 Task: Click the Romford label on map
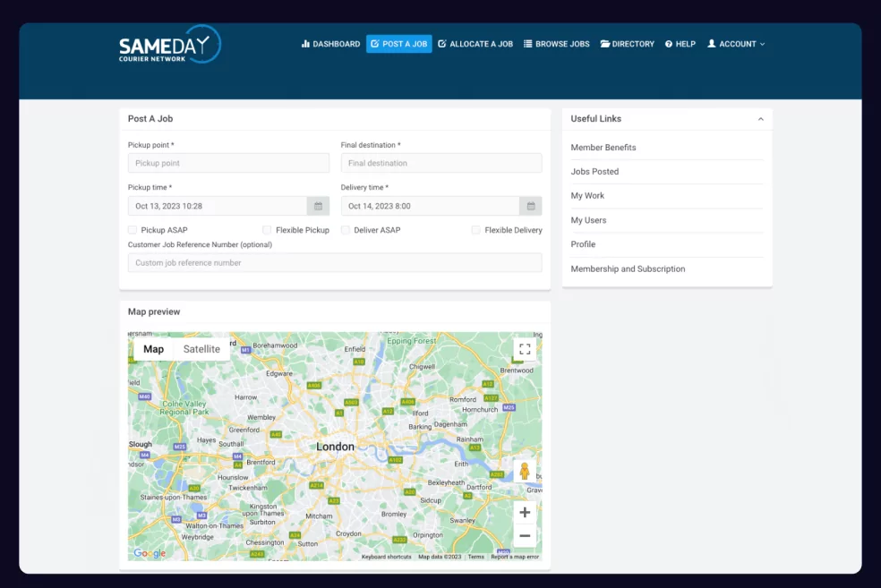[462, 399]
